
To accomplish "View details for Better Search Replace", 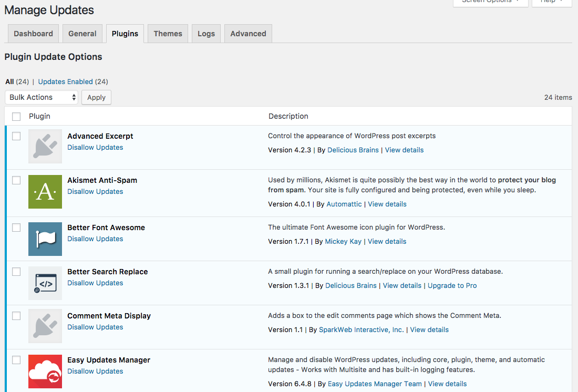I will click(402, 286).
